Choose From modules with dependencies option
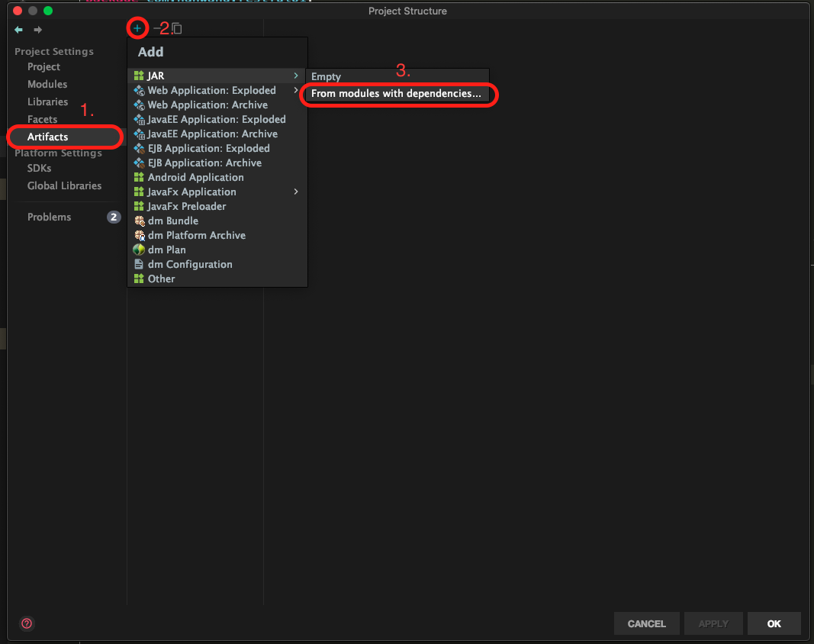814x644 pixels. tap(396, 94)
